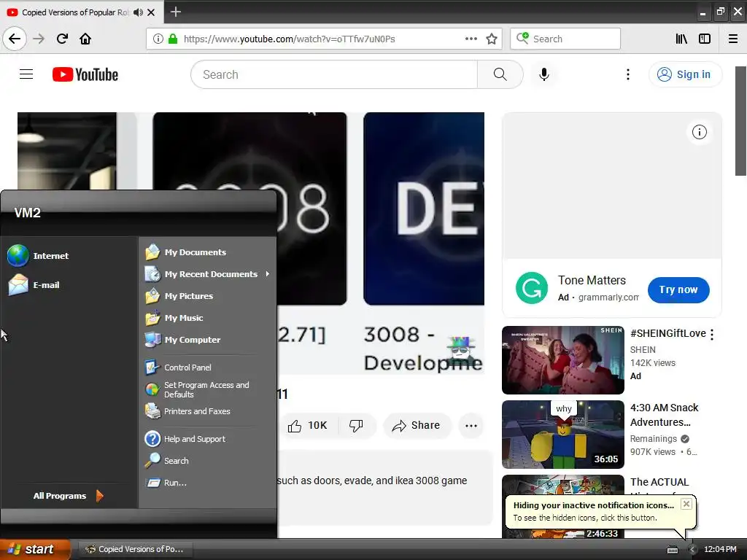This screenshot has height=560, width=747.
Task: Open Printers and Faxes
Action: [x=187, y=411]
